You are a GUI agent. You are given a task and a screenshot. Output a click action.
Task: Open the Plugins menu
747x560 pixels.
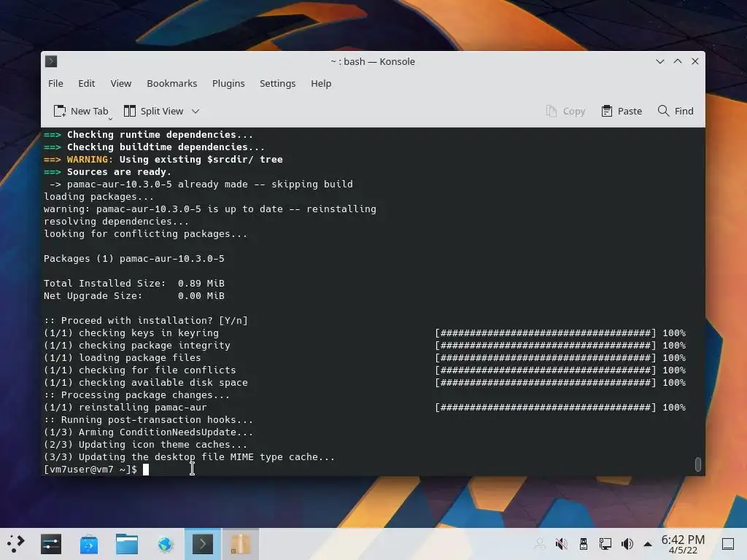(x=228, y=83)
